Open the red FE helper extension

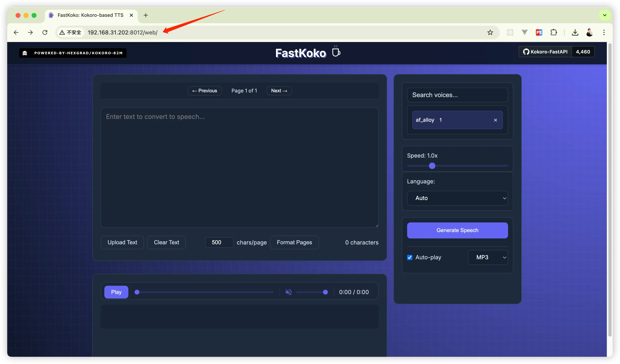point(539,32)
